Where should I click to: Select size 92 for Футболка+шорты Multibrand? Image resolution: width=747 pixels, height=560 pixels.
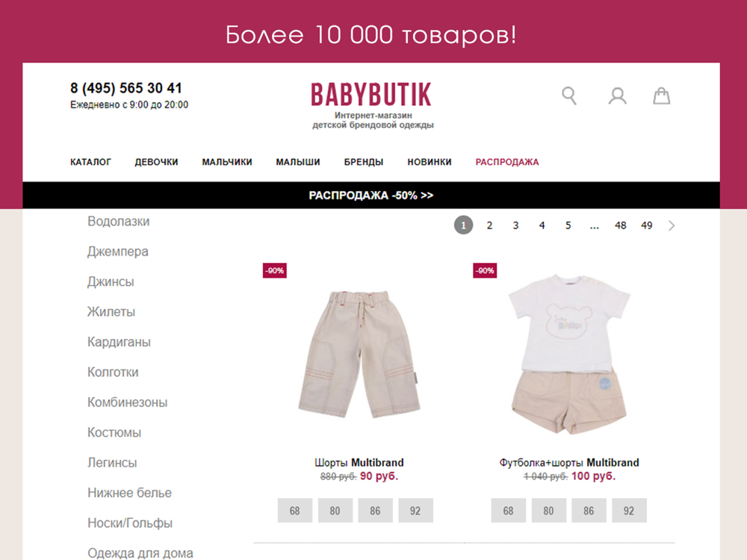tap(629, 511)
